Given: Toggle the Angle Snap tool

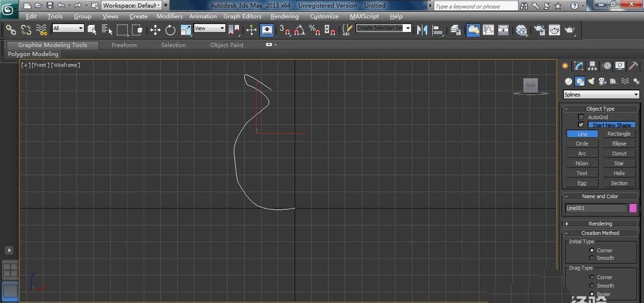Looking at the screenshot, I should pyautogui.click(x=300, y=30).
